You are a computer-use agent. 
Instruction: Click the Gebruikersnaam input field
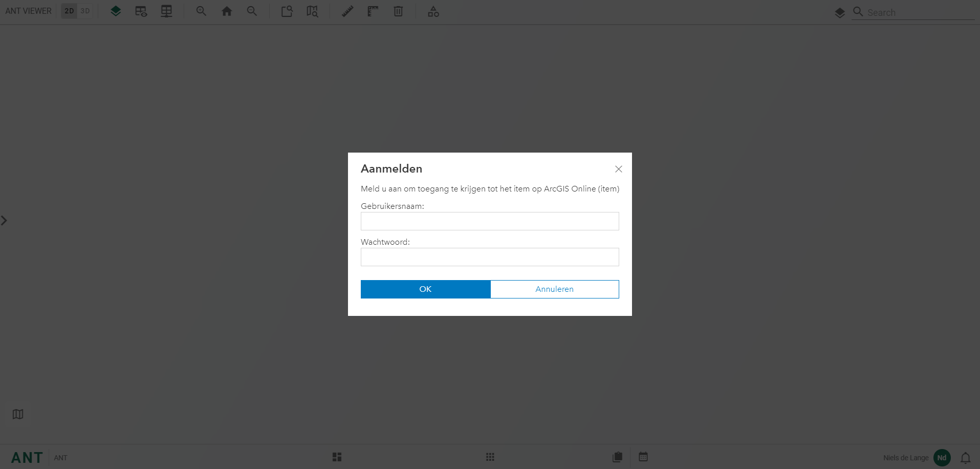pyautogui.click(x=490, y=221)
